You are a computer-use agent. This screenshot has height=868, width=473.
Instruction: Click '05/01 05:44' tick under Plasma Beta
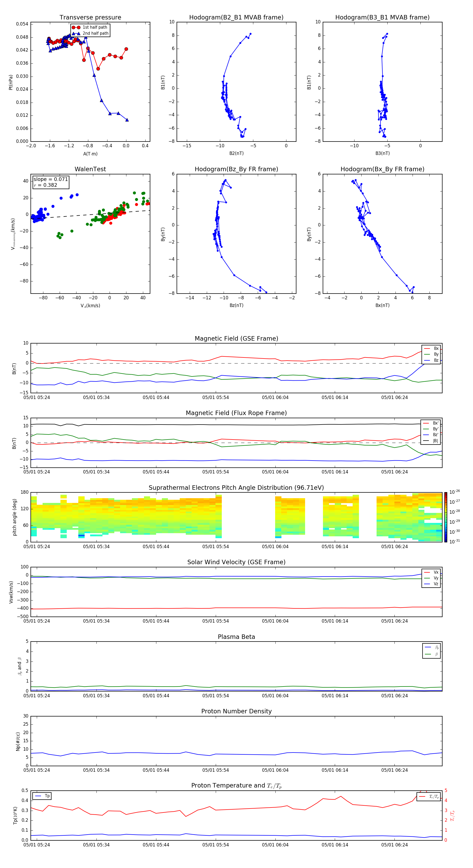pyautogui.click(x=156, y=696)
